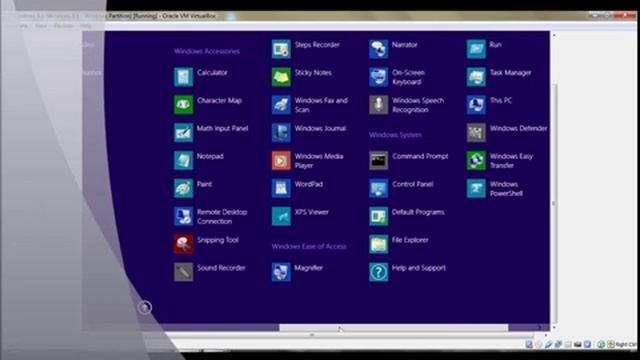This screenshot has width=640, height=360.
Task: Launch Windows Easy Transfer icon
Action: [x=476, y=160]
